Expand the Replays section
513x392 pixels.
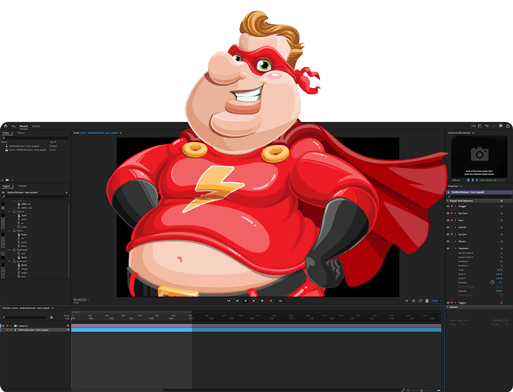click(448, 307)
